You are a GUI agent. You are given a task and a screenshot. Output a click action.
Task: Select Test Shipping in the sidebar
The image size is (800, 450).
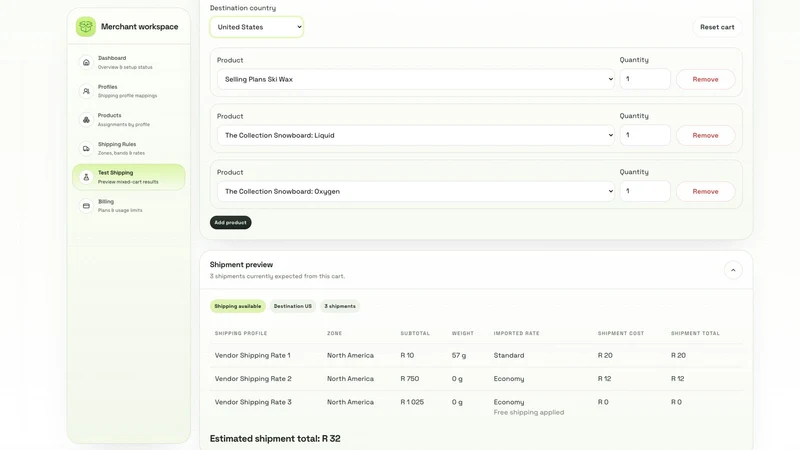point(129,177)
